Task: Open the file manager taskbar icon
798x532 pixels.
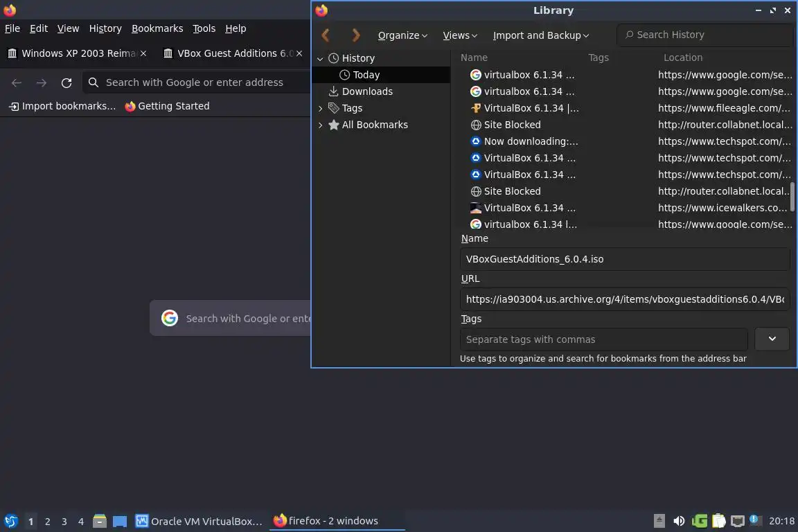Action: (x=100, y=521)
